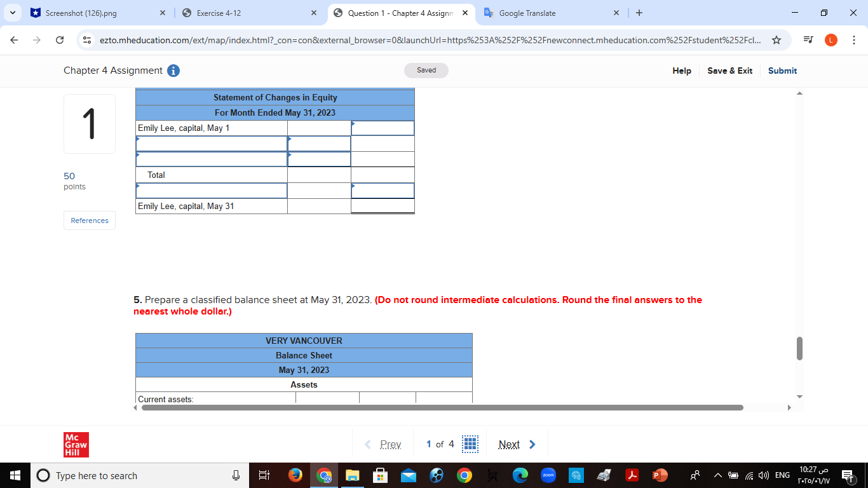Open Adobe Acrobat from taskbar
Screen dimensions: 868x488
(x=632, y=475)
